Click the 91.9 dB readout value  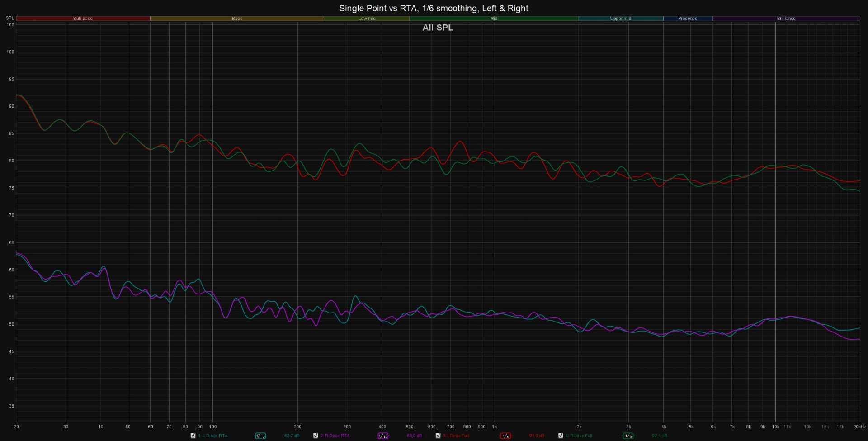click(537, 436)
